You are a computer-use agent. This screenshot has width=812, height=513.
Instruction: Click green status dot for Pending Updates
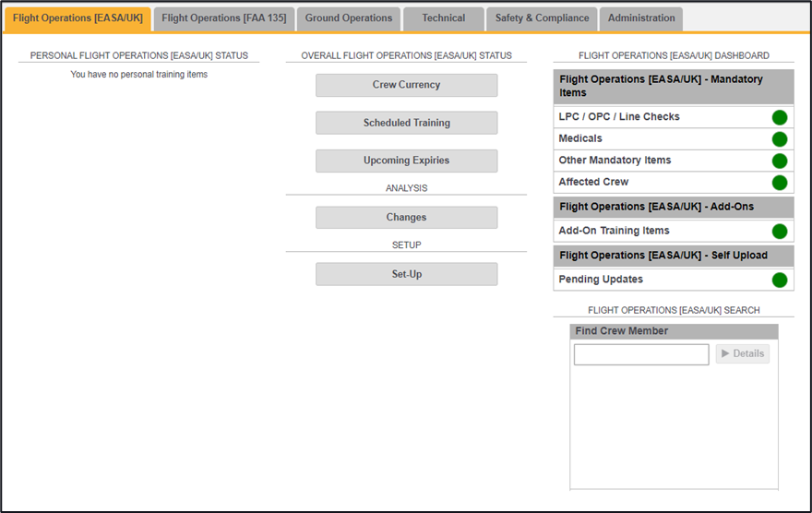click(x=780, y=280)
